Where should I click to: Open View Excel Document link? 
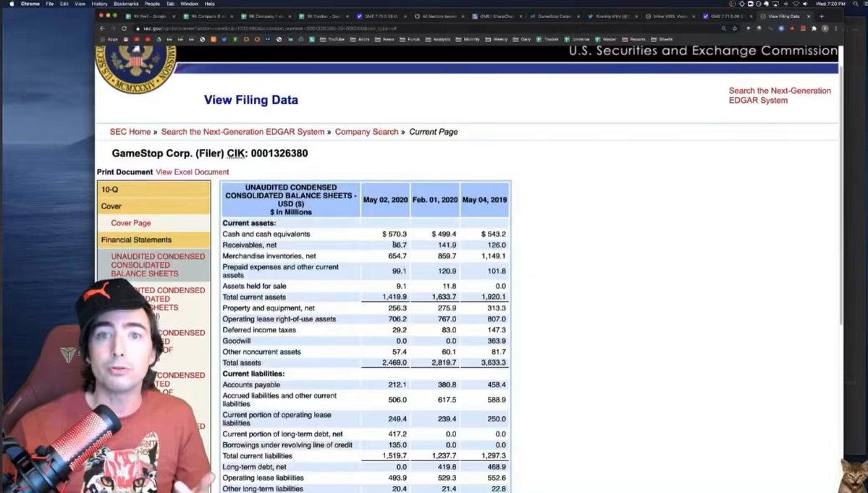coord(192,172)
